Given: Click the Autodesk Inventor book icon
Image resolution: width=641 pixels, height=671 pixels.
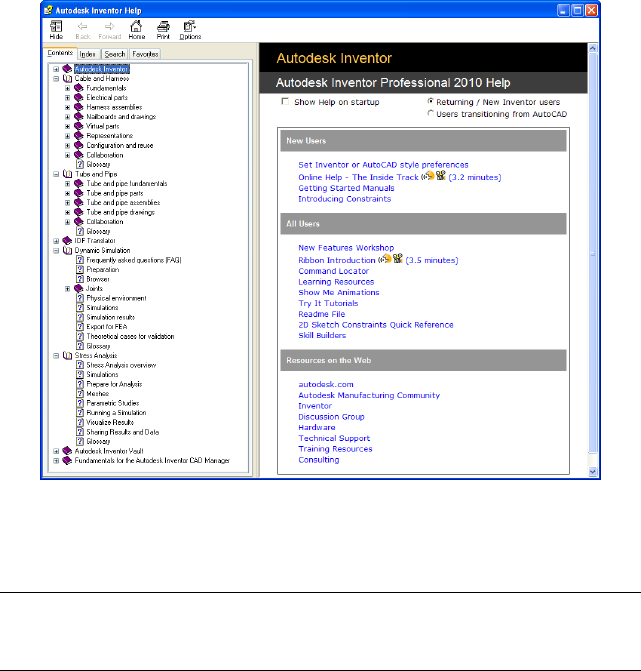Looking at the screenshot, I should 67,69.
